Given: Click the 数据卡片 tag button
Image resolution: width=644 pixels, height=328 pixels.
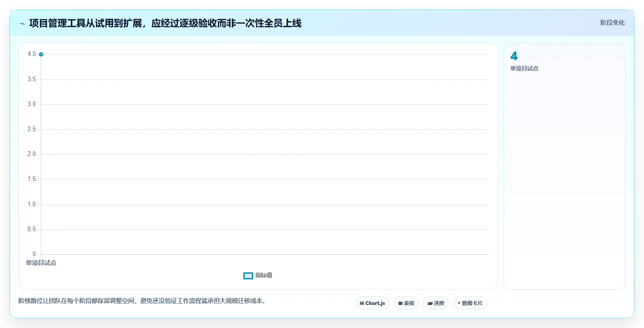Looking at the screenshot, I should (x=469, y=303).
